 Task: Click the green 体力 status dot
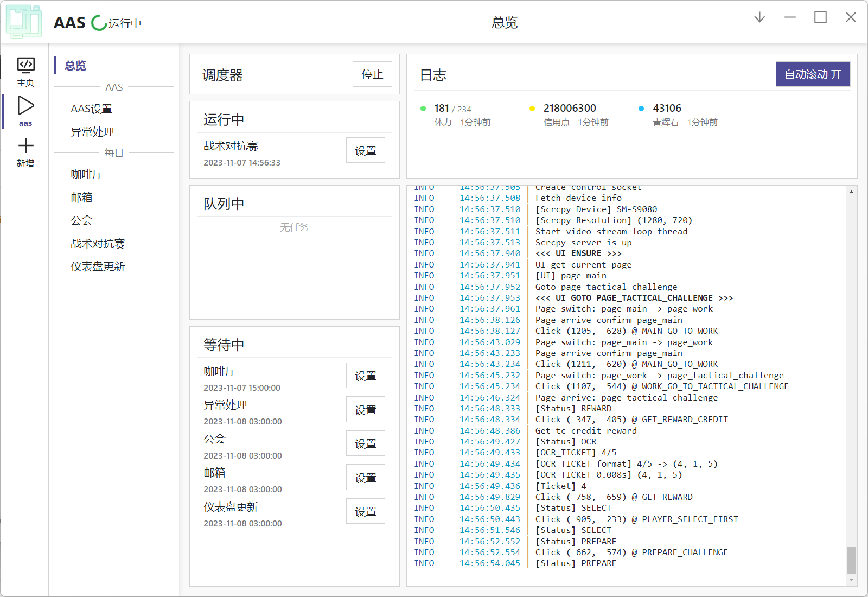pos(424,109)
